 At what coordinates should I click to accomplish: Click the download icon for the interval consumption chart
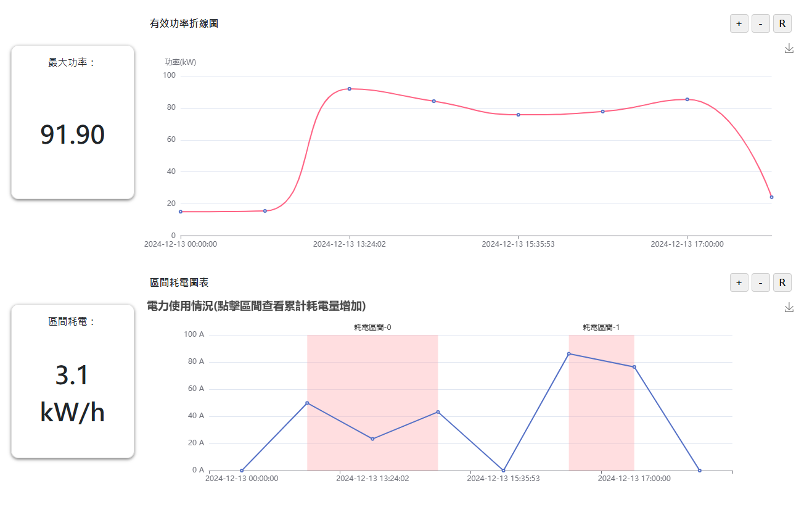point(789,307)
